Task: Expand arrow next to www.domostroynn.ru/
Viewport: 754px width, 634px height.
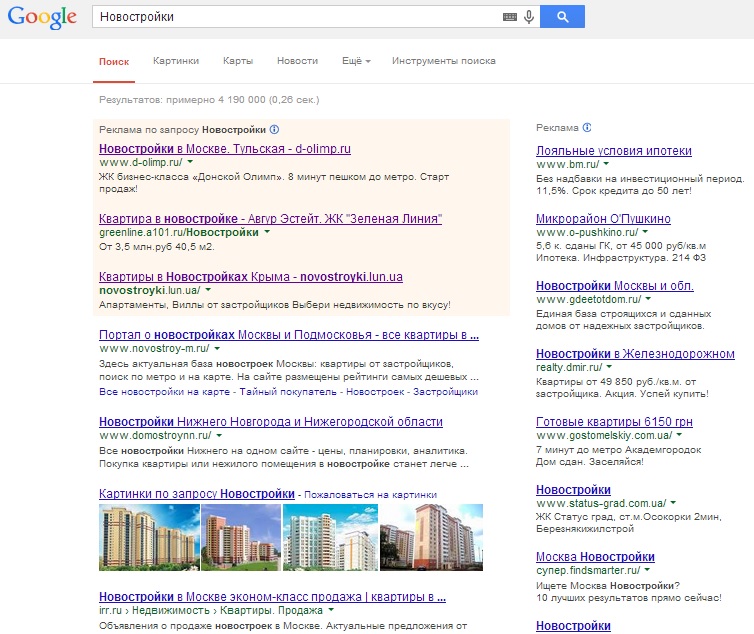Action: tap(219, 435)
